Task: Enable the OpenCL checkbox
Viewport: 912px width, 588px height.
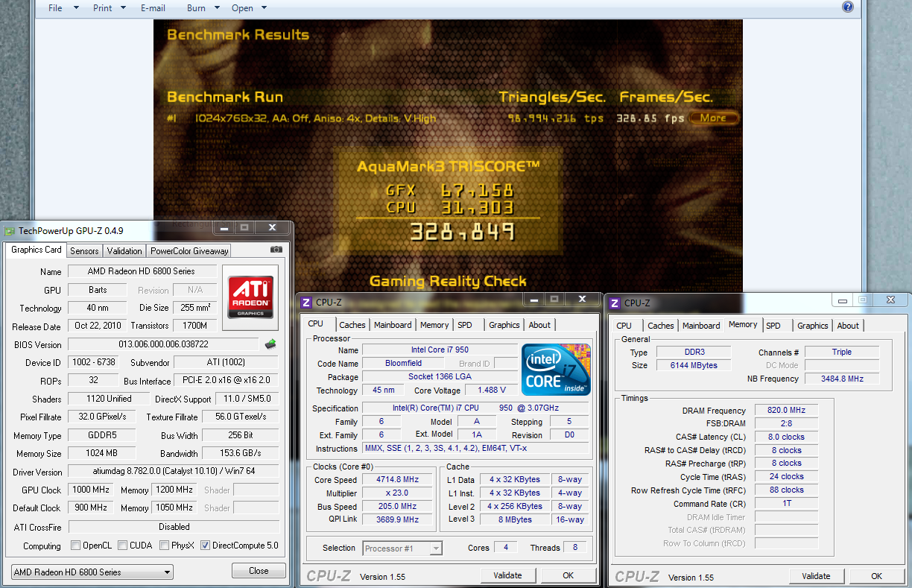Action: click(x=75, y=546)
